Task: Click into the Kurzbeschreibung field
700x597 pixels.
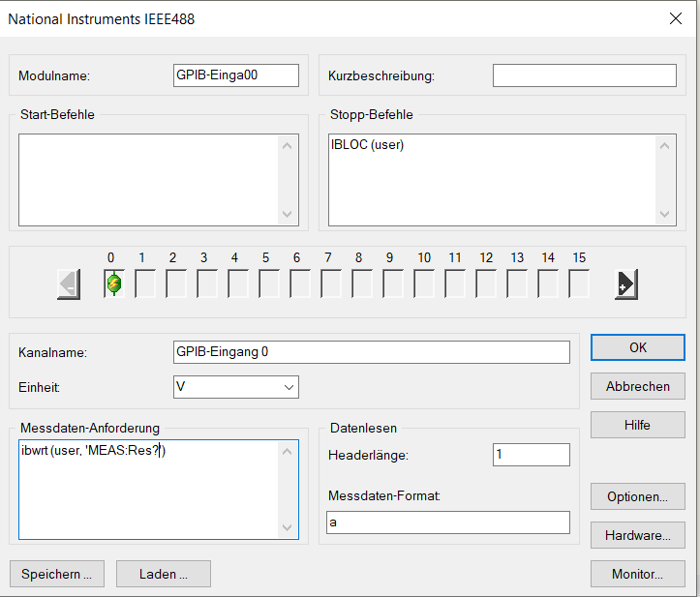Action: click(585, 75)
